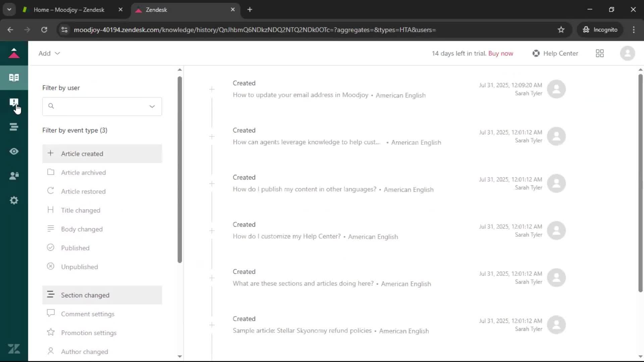644x362 pixels.
Task: Close the 'Home – Moodjoy – Zendesk' tab
Action: pyautogui.click(x=120, y=10)
